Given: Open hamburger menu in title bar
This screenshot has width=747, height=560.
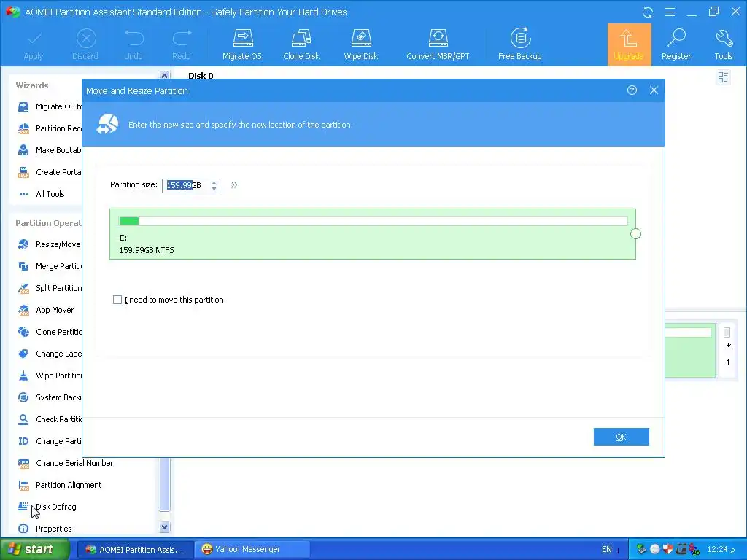Looking at the screenshot, I should (x=670, y=12).
